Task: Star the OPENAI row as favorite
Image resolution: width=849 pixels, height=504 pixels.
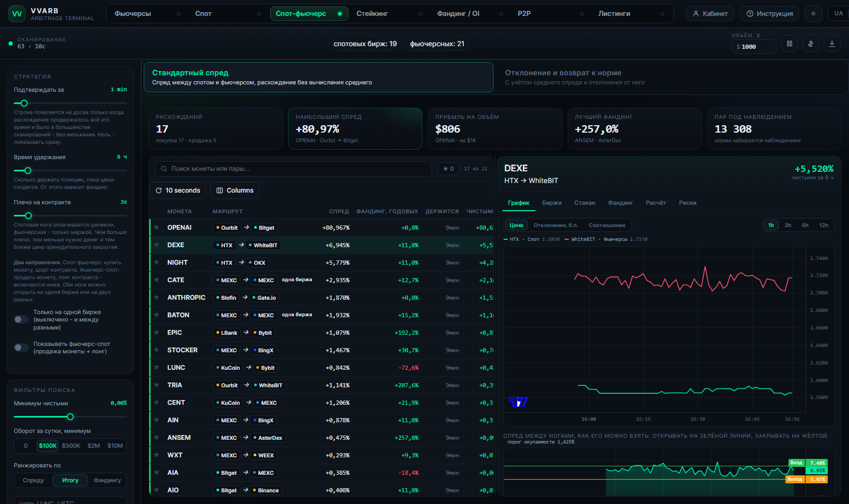Action: pyautogui.click(x=157, y=228)
